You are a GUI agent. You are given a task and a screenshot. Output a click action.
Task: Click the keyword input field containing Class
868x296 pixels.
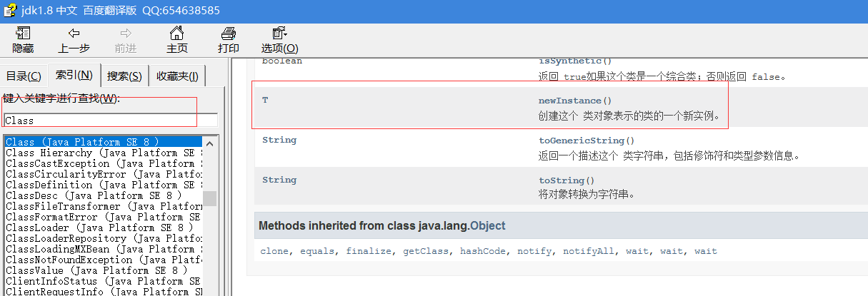pyautogui.click(x=110, y=121)
